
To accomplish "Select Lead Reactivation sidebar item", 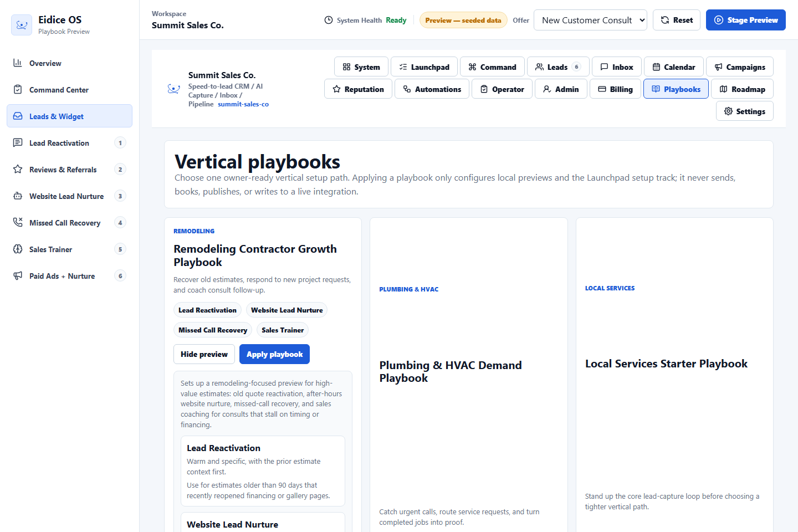I will [69, 142].
